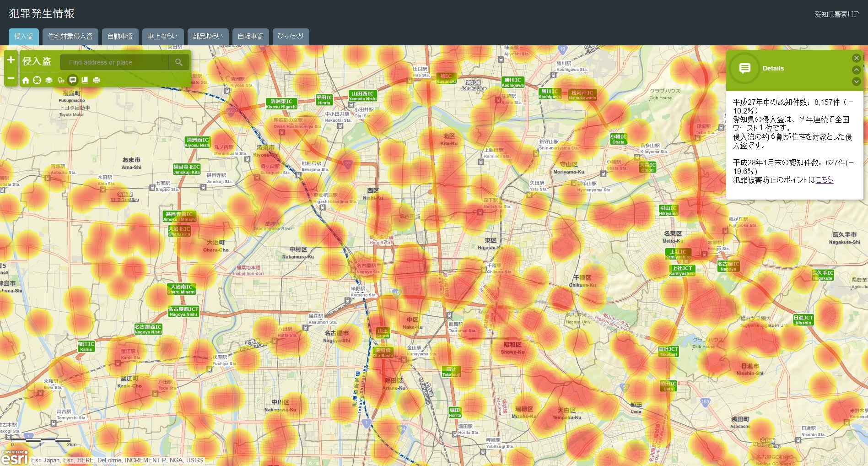Click the こちら link in Details
The width and height of the screenshot is (868, 466).
tap(824, 180)
